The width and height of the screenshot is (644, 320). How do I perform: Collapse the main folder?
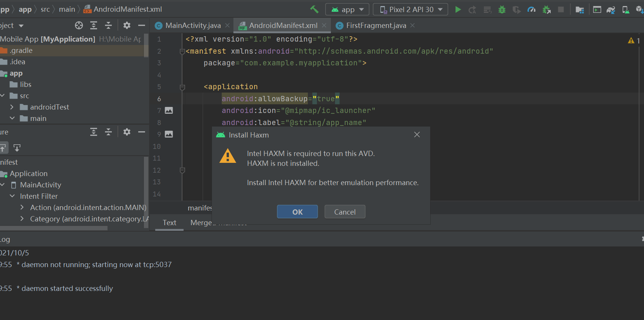(12, 118)
